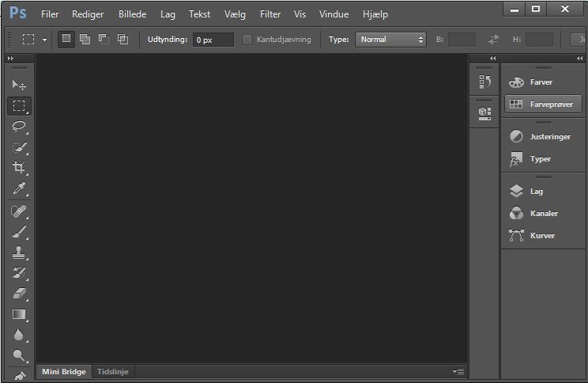588x383 pixels.
Task: Minimize the Photoshop window
Action: coord(514,9)
